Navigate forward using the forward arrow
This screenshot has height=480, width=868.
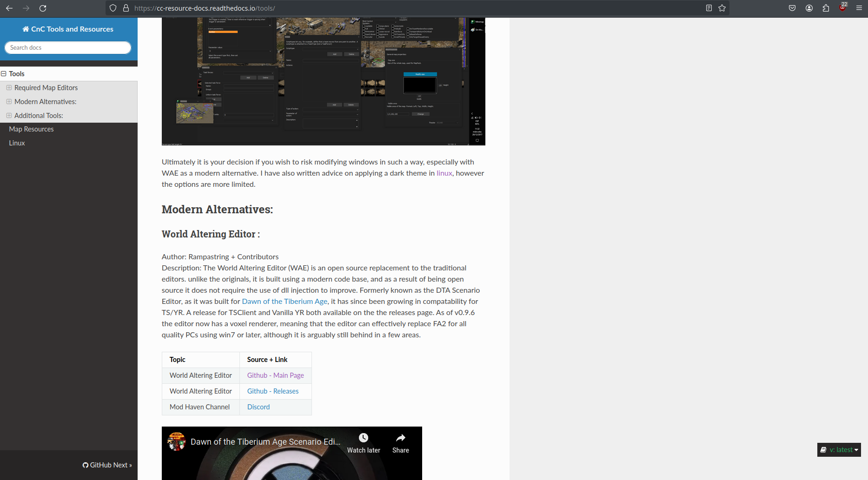(x=27, y=8)
